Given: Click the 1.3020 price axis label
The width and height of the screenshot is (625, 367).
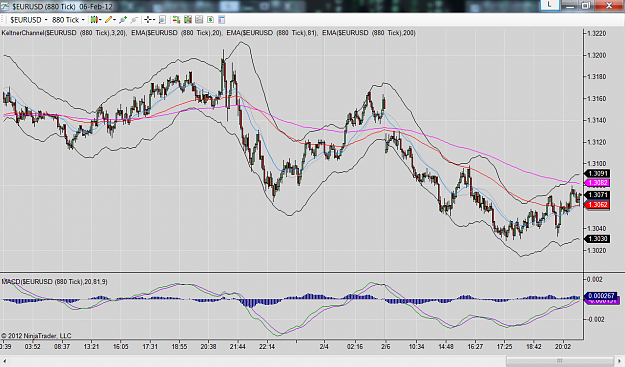Looking at the screenshot, I should (x=596, y=251).
